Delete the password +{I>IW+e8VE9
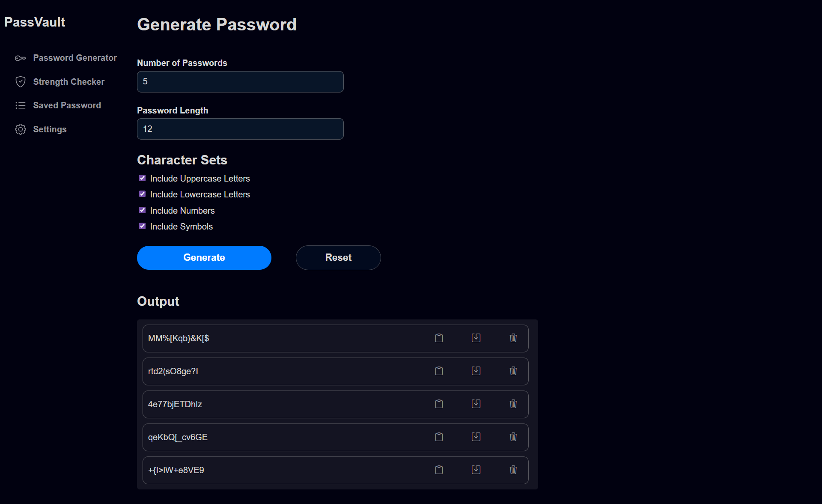 click(x=513, y=470)
